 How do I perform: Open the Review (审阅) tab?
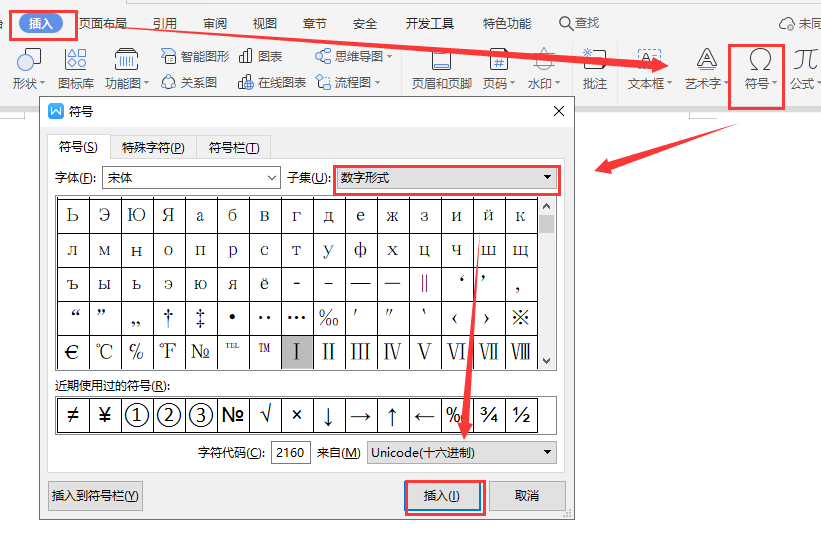215,24
